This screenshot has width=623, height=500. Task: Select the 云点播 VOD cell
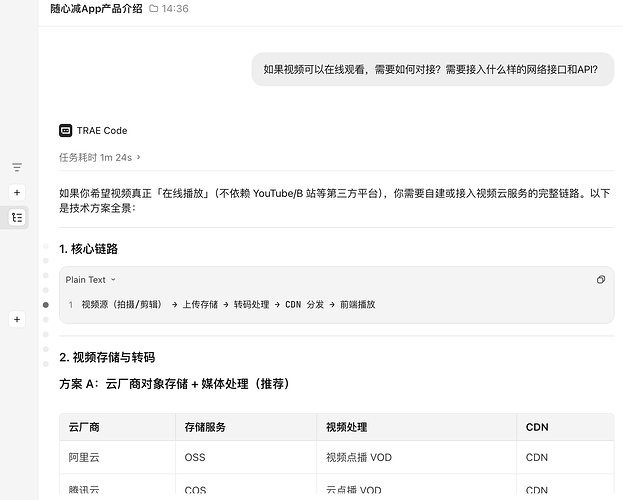[416, 486]
